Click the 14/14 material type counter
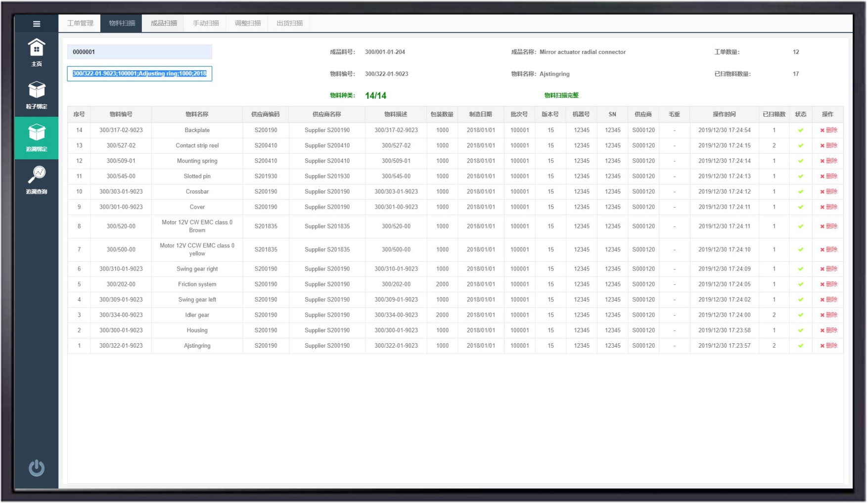This screenshot has width=868, height=503. click(x=375, y=95)
